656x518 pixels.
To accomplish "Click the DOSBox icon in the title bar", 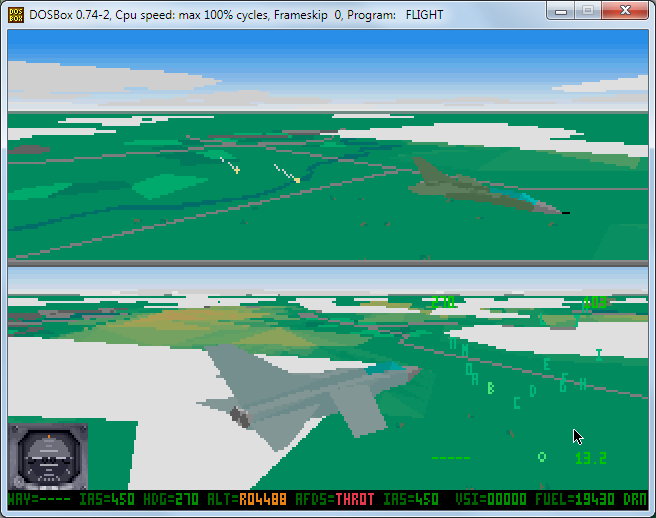I will click(16, 15).
